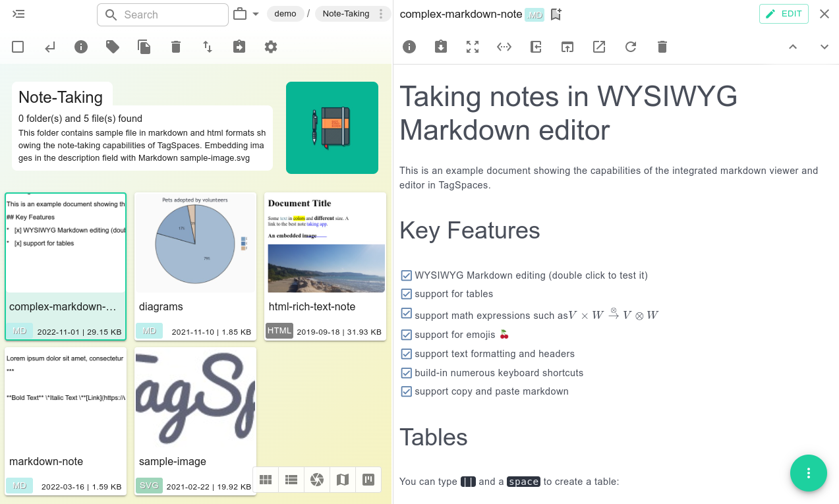This screenshot has width=839, height=504.
Task: Open the file externally with arrow icon
Action: point(599,47)
